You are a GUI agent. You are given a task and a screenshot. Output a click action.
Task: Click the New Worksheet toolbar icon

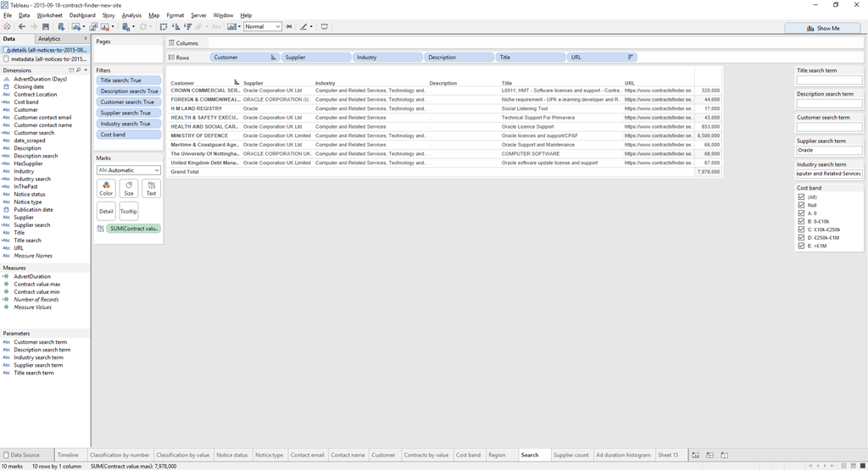[x=75, y=26]
